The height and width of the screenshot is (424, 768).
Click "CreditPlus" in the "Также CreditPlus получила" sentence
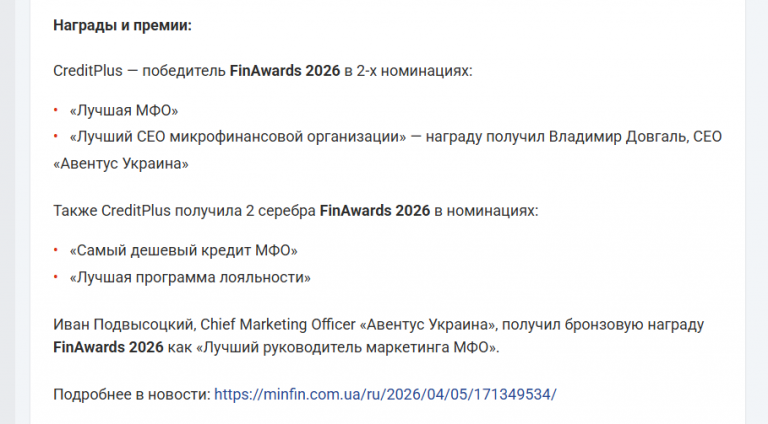click(131, 211)
